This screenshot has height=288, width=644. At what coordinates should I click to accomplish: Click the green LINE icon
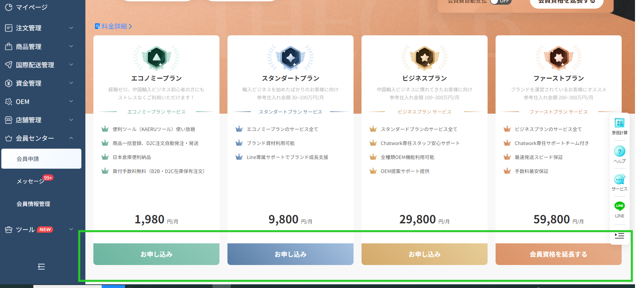[619, 206]
